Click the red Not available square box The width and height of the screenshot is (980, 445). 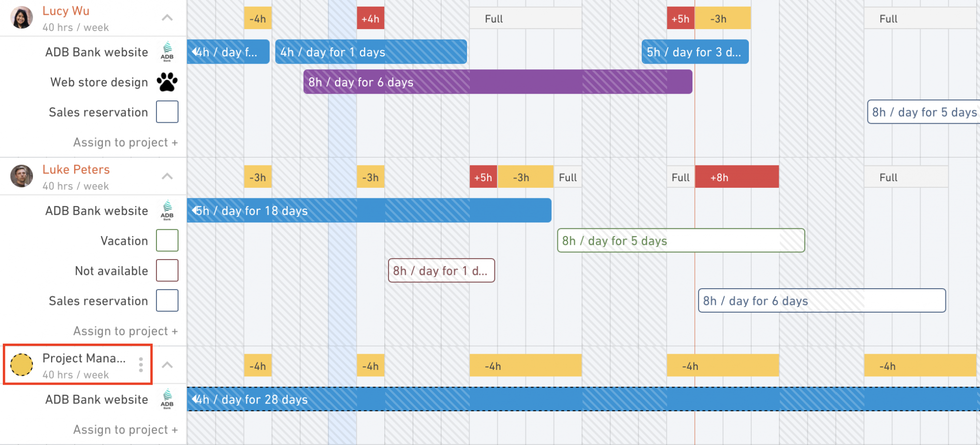[x=167, y=271]
